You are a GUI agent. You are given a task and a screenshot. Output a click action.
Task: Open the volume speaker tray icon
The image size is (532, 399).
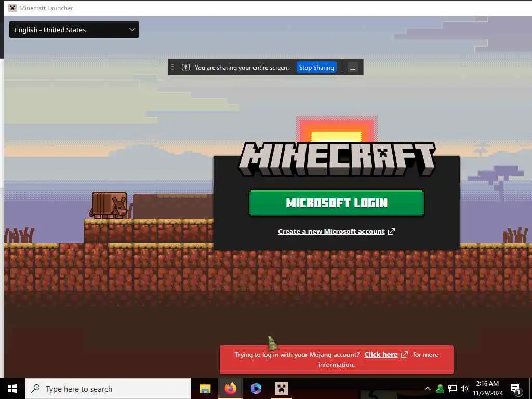coord(464,389)
